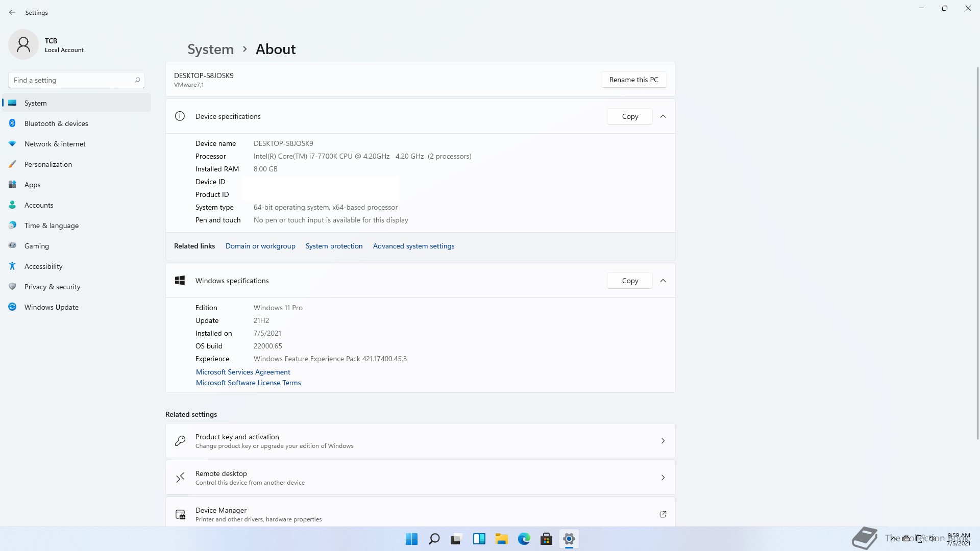The image size is (980, 551).
Task: Open Advanced system settings link
Action: point(413,246)
